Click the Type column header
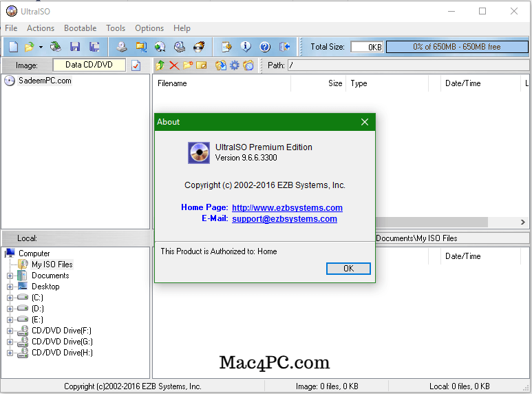The width and height of the screenshot is (532, 394). tap(387, 83)
